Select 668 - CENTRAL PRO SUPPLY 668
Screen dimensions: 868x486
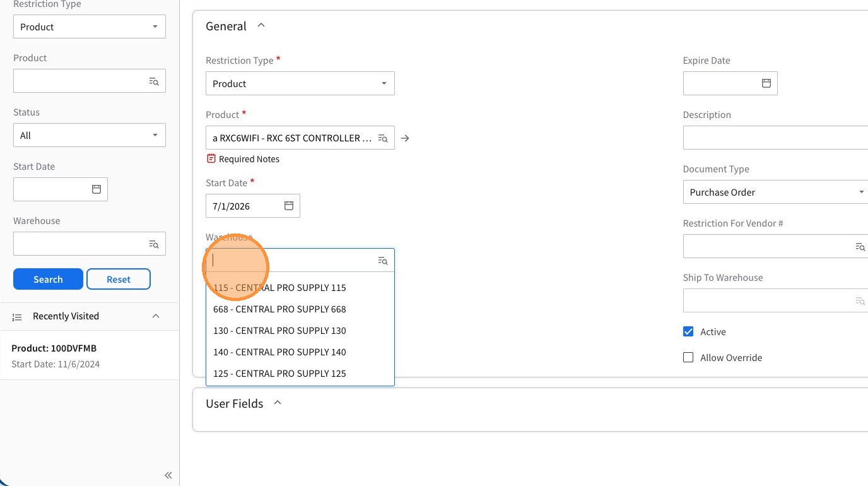click(300, 309)
